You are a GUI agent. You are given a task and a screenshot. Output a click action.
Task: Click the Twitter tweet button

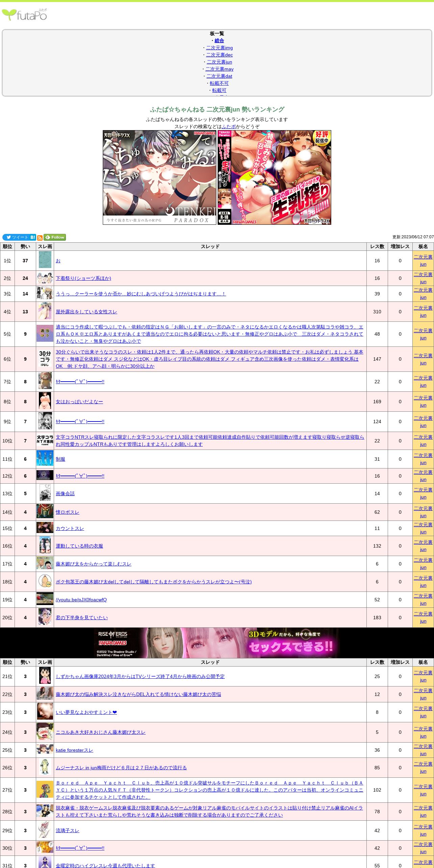[x=16, y=237]
